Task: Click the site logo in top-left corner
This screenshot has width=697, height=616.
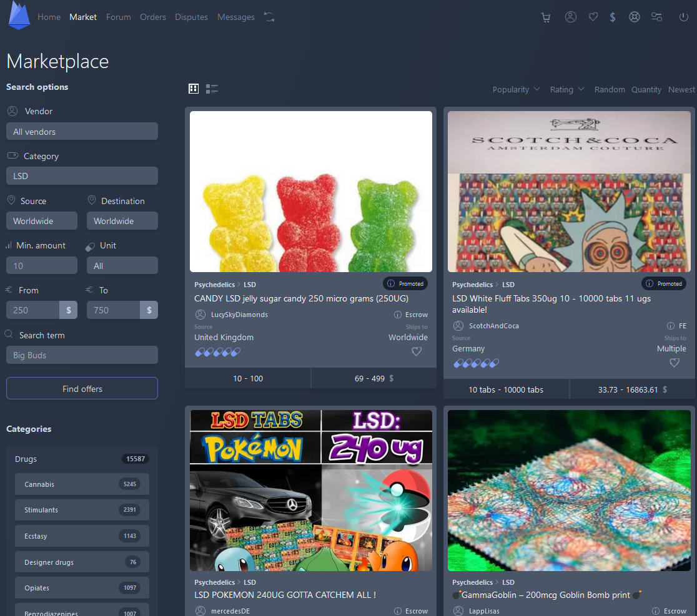Action: click(x=19, y=16)
